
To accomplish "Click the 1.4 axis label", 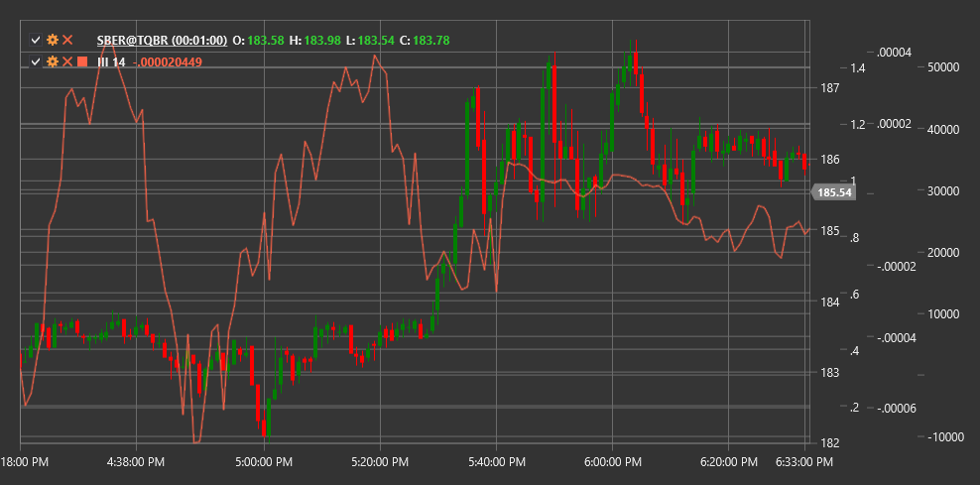I will point(857,67).
